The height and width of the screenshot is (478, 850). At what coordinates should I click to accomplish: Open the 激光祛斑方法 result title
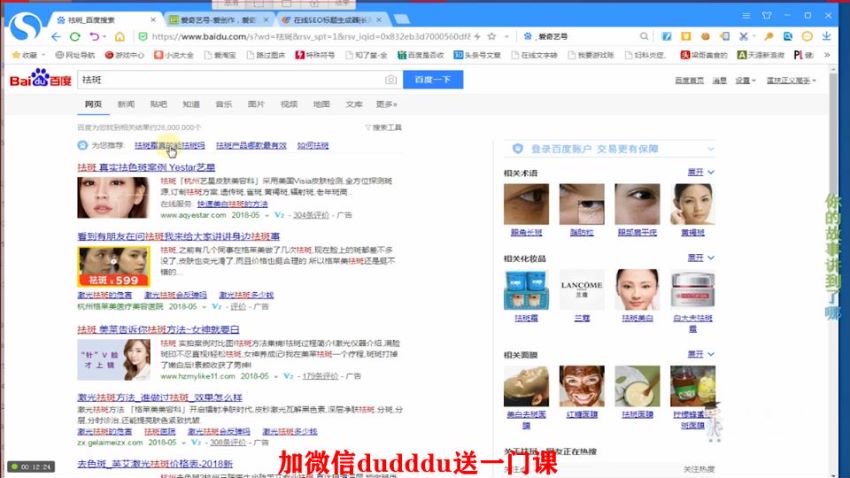coord(160,397)
